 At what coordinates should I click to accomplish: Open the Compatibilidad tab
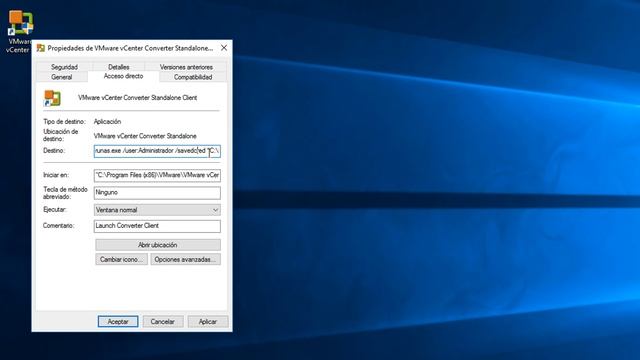click(x=193, y=77)
